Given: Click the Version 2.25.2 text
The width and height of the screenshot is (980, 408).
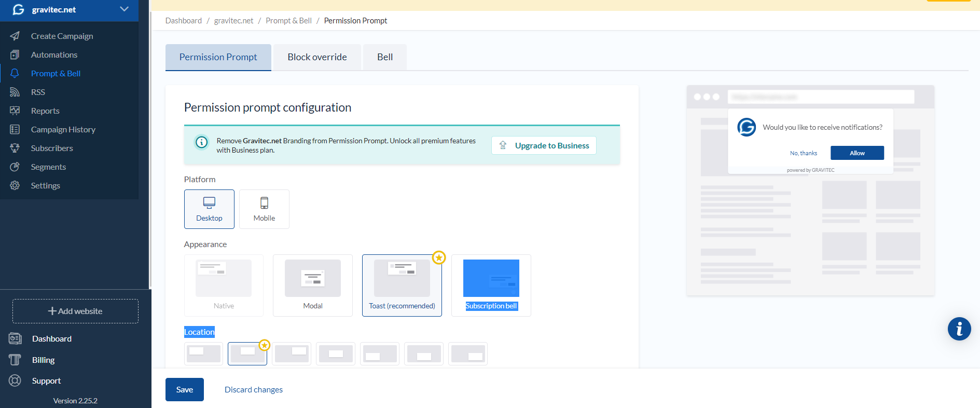Looking at the screenshot, I should tap(75, 401).
